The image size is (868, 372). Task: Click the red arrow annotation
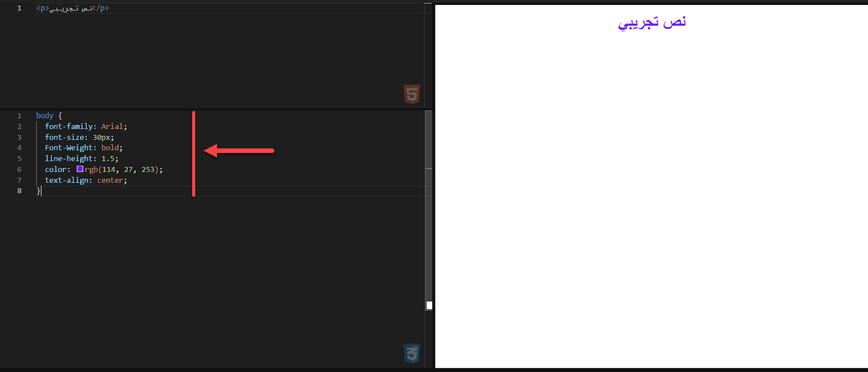click(239, 150)
